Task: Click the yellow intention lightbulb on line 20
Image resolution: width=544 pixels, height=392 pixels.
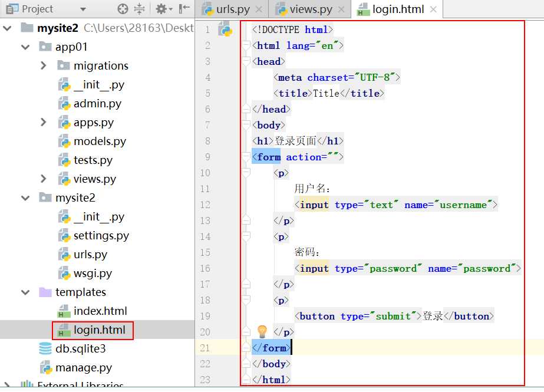Action: point(262,332)
